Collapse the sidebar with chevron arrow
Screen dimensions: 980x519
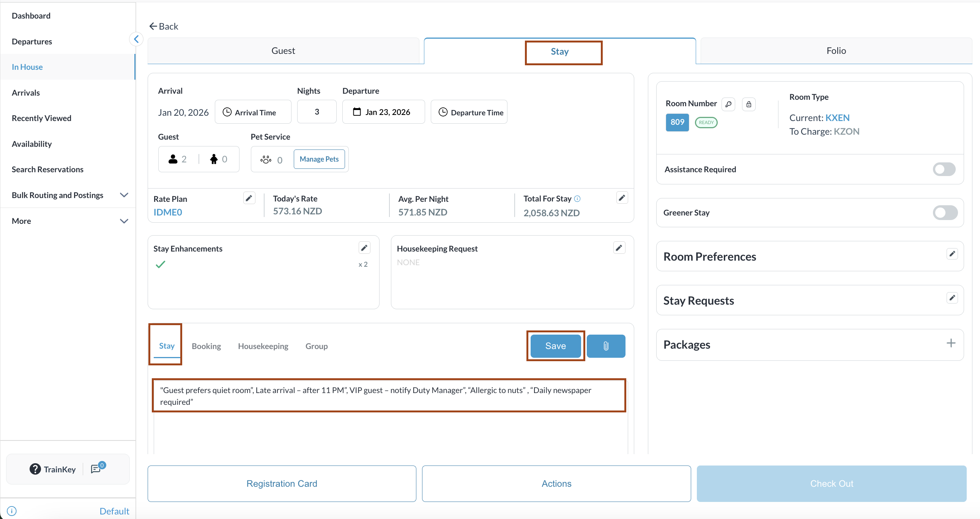coord(136,39)
